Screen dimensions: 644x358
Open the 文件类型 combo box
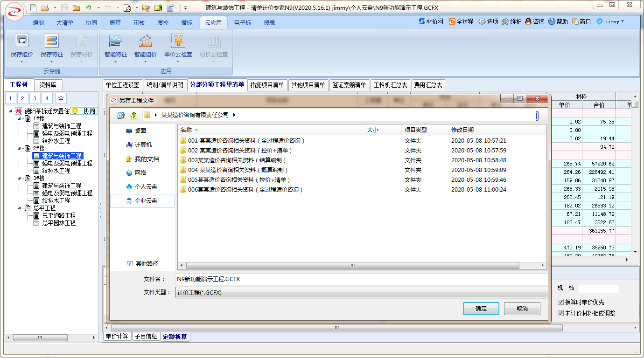coord(361,293)
